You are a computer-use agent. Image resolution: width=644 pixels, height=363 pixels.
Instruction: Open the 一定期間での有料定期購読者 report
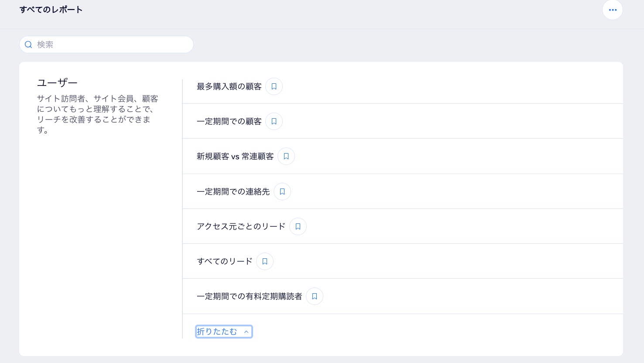(249, 296)
